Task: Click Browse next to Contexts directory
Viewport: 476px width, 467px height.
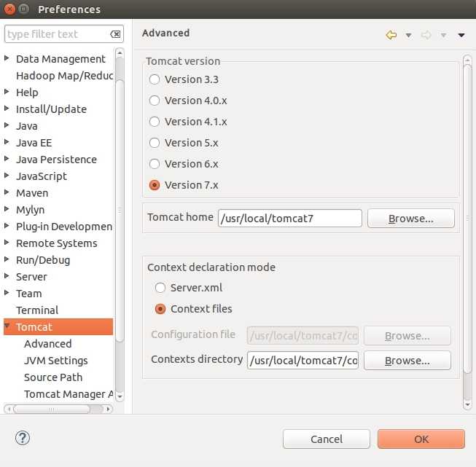Action: pyautogui.click(x=407, y=361)
